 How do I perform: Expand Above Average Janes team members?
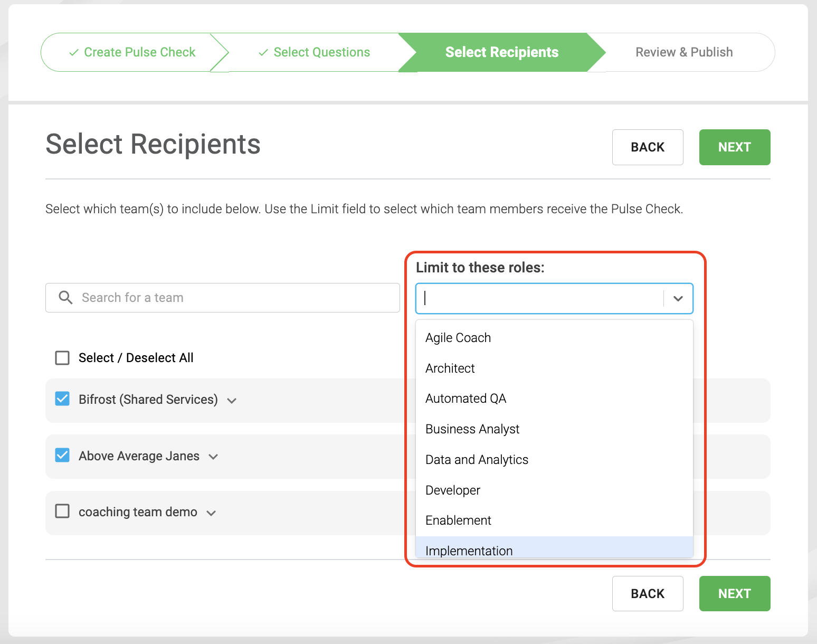point(213,457)
